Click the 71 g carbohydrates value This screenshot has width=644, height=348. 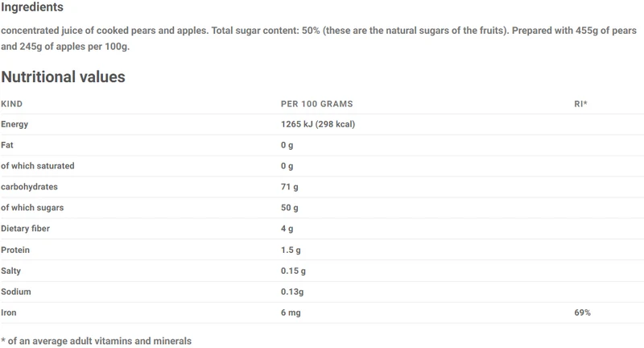[x=290, y=187]
